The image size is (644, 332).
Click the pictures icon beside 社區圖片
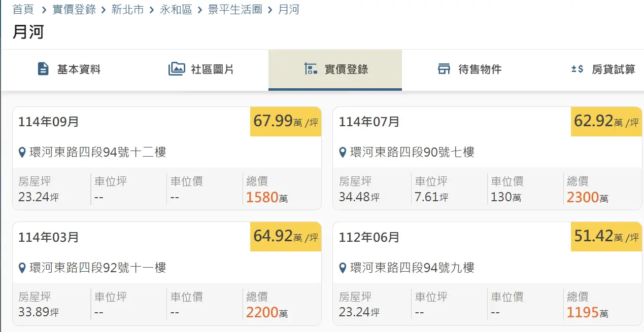(177, 69)
